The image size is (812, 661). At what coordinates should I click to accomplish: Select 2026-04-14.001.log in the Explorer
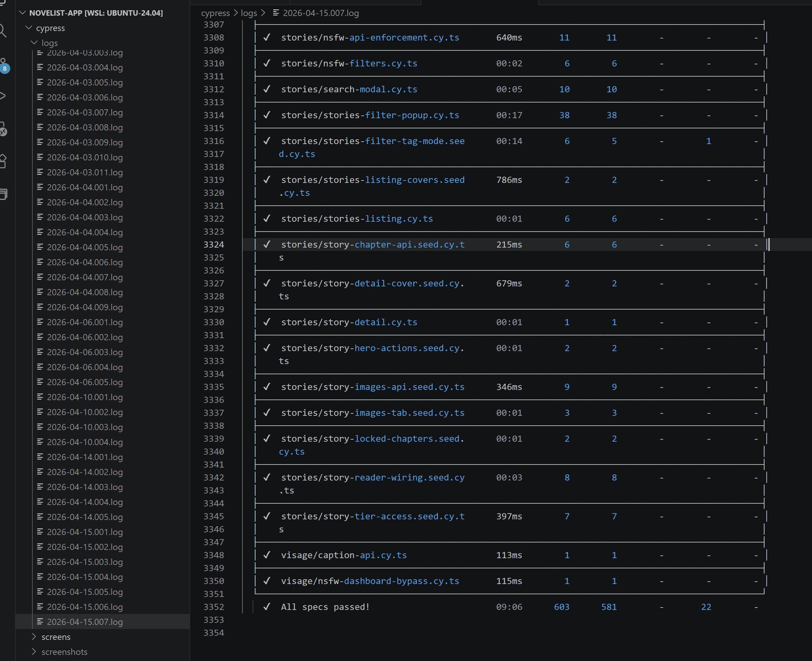(x=85, y=457)
